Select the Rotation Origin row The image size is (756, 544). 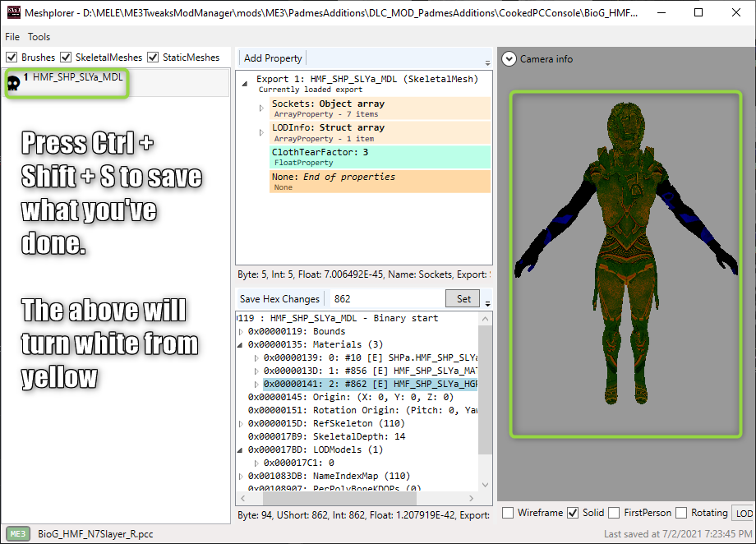pos(362,410)
